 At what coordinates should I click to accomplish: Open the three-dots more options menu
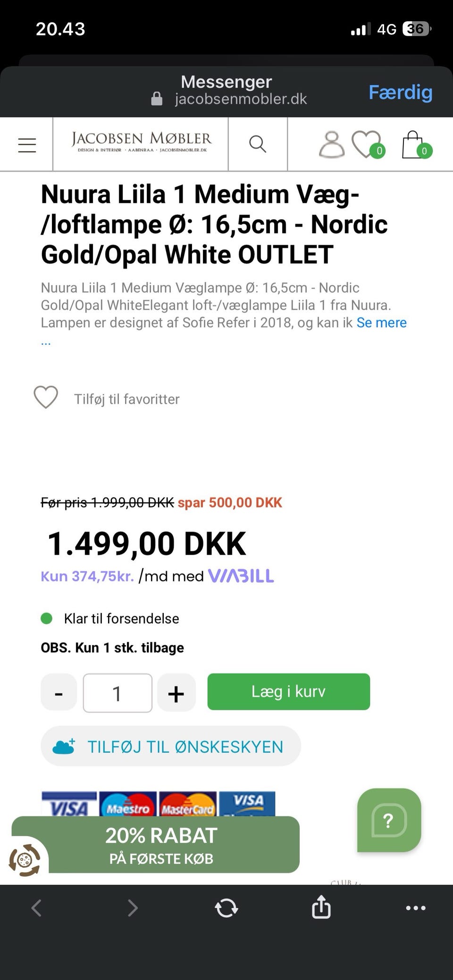pyautogui.click(x=416, y=907)
